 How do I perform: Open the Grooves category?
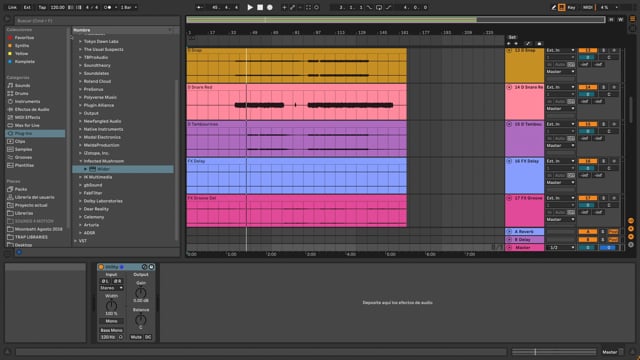click(23, 157)
